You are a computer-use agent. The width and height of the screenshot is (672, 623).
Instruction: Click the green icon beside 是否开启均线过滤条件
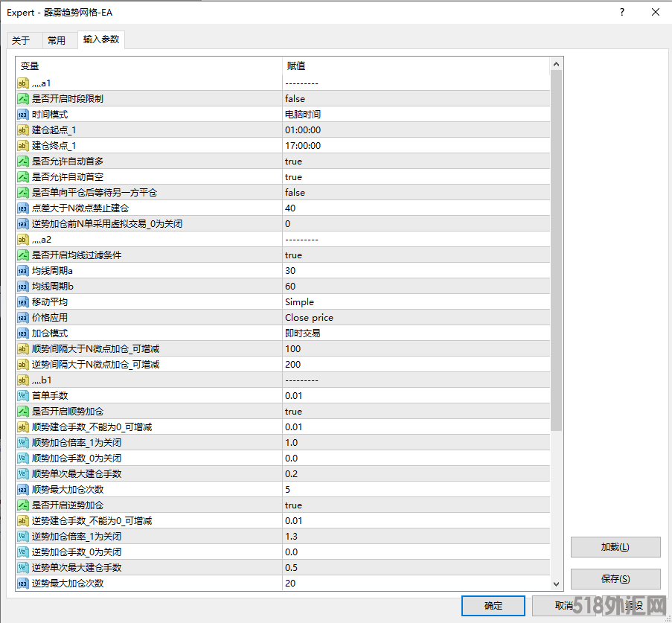(22, 255)
